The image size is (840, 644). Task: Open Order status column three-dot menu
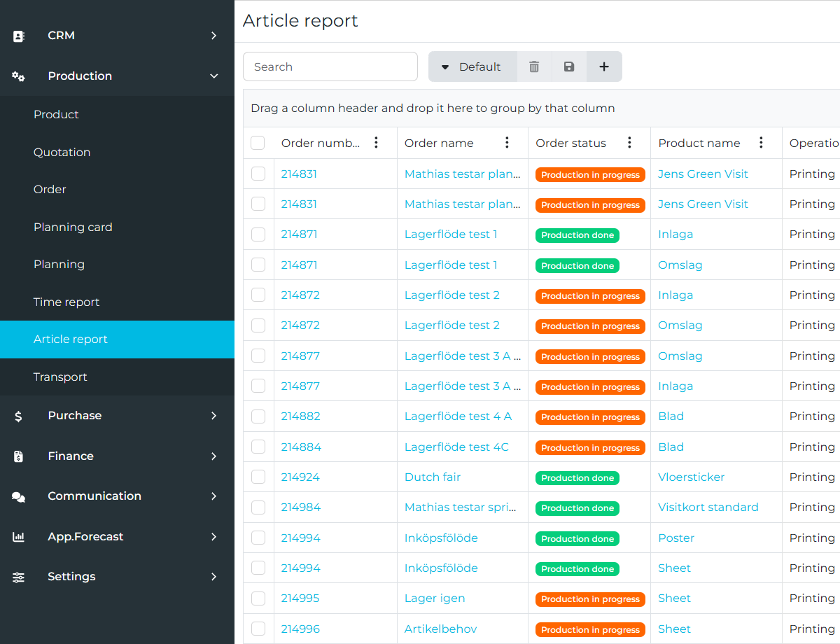click(629, 143)
